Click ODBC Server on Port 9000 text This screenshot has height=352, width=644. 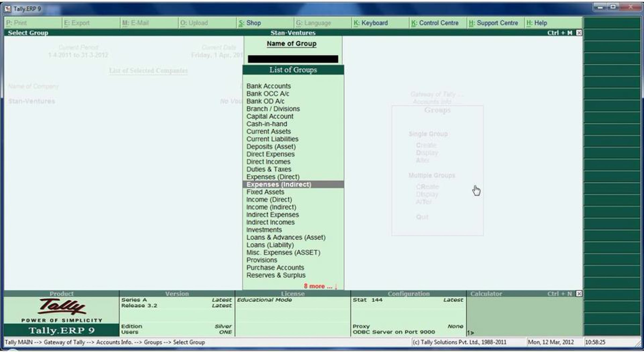tap(394, 332)
